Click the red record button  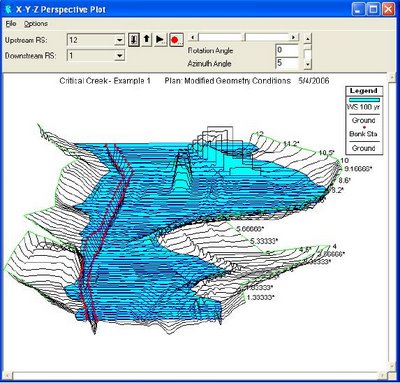(x=176, y=40)
